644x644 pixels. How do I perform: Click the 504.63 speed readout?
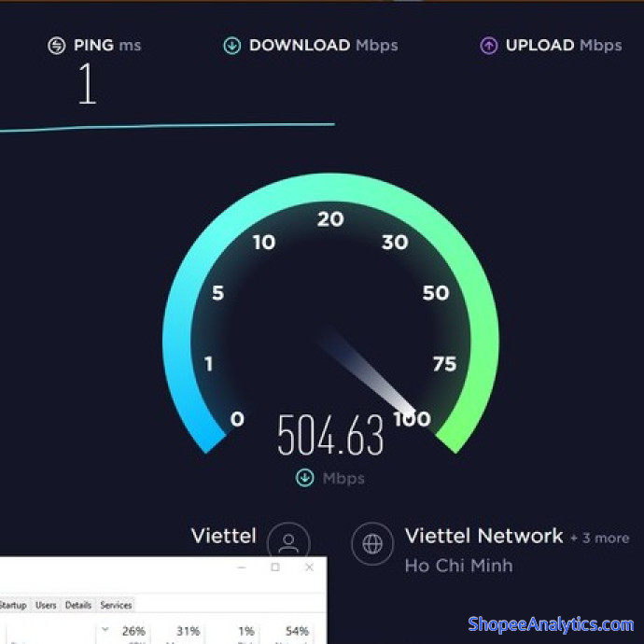click(330, 435)
